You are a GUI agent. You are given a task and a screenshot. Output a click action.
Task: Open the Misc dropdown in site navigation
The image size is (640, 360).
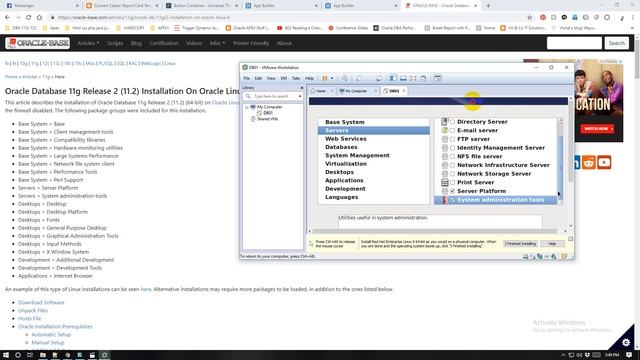click(217, 43)
